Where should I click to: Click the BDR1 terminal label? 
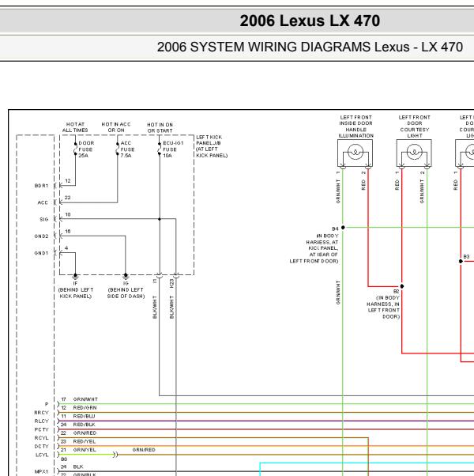[x=41, y=186]
